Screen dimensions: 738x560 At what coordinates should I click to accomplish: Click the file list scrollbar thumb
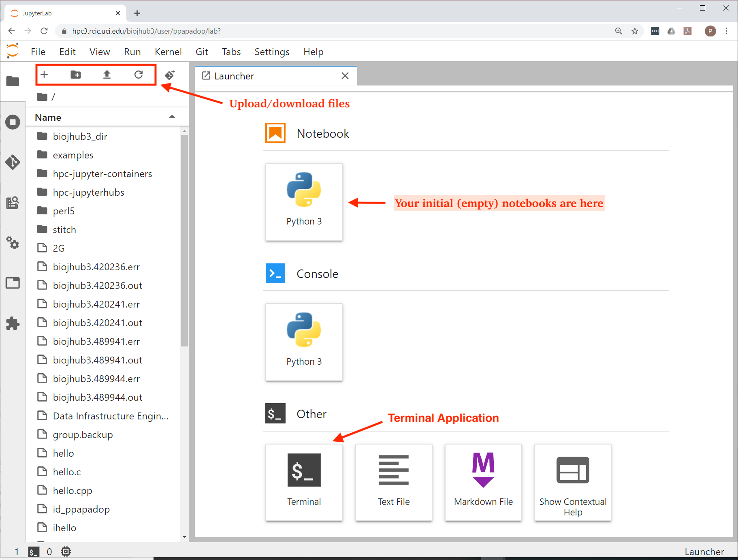coord(184,241)
